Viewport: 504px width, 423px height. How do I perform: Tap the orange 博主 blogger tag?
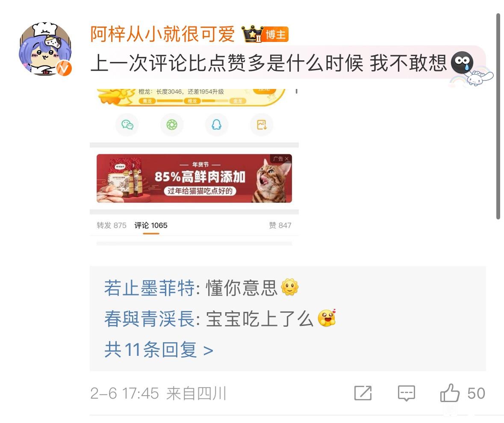(276, 34)
